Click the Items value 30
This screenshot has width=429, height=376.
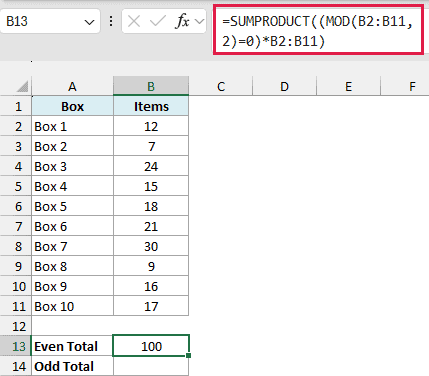pos(151,247)
